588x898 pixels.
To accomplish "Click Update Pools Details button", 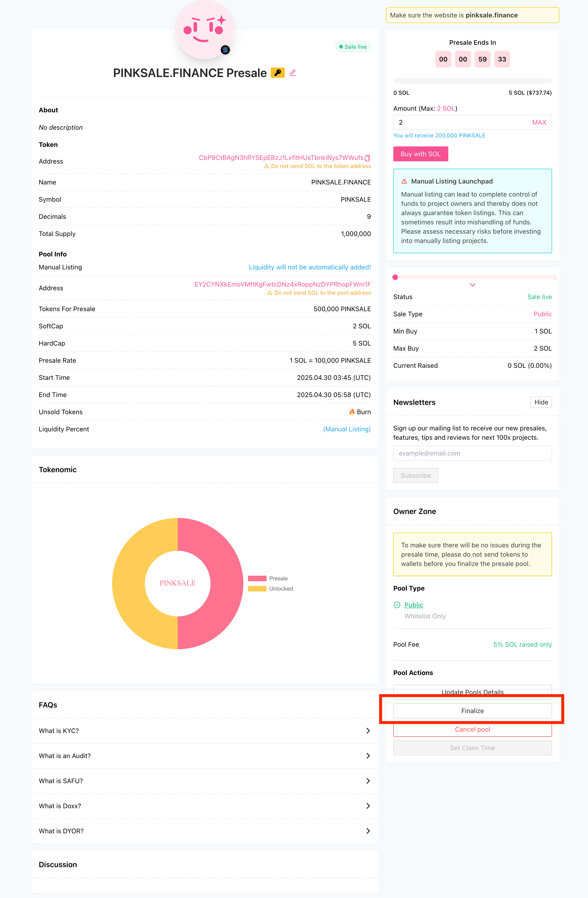I will pos(472,692).
